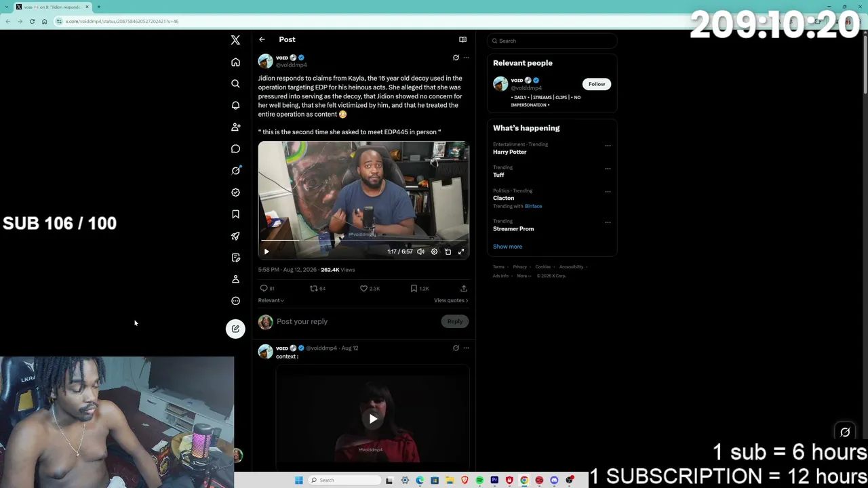This screenshot has width=868, height=488.
Task: Reload the page
Action: point(32,21)
